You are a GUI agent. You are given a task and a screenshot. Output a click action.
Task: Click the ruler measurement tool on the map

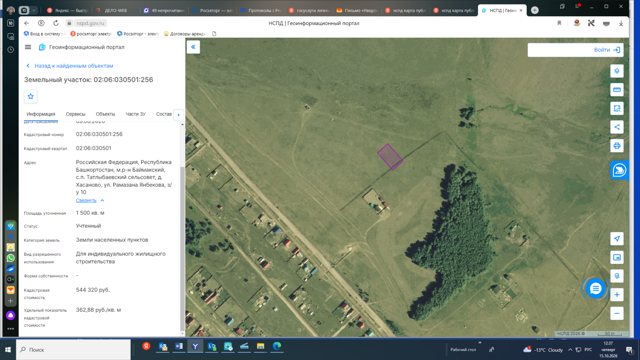point(617,90)
